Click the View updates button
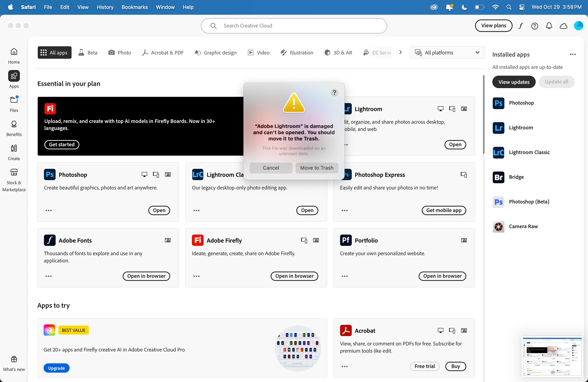This screenshot has height=382, width=588. click(x=514, y=82)
